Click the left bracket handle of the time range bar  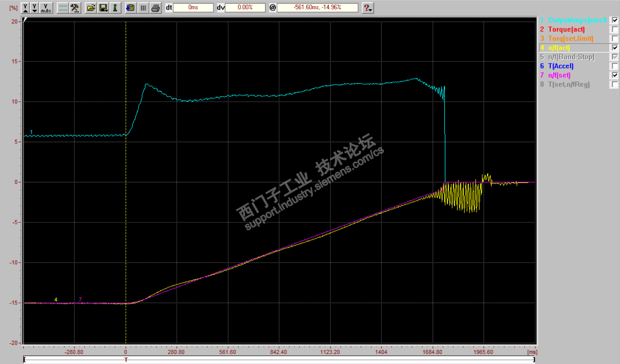(25, 360)
